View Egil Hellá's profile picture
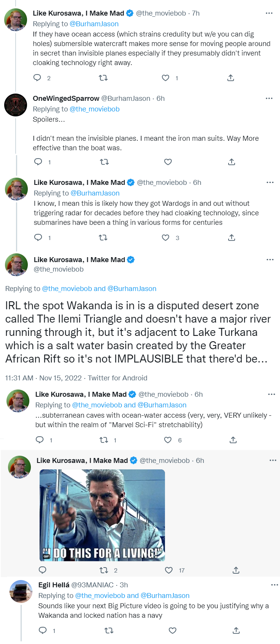Viewport: 280px width, 644px height. click(x=21, y=592)
